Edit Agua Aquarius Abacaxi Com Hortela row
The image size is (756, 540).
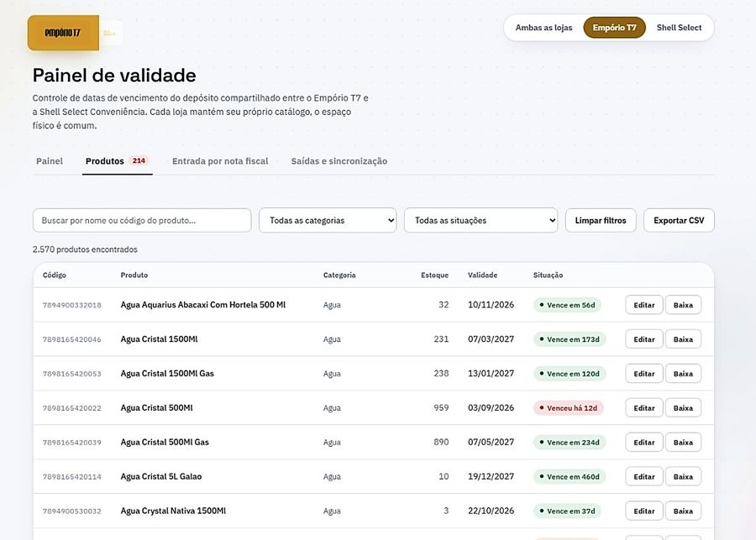click(643, 305)
